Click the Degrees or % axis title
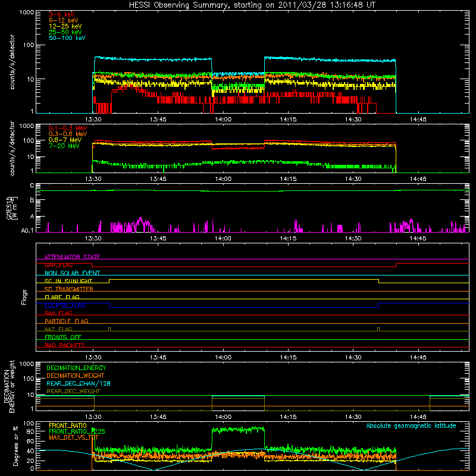This screenshot has width=476, height=476. click(x=15, y=446)
